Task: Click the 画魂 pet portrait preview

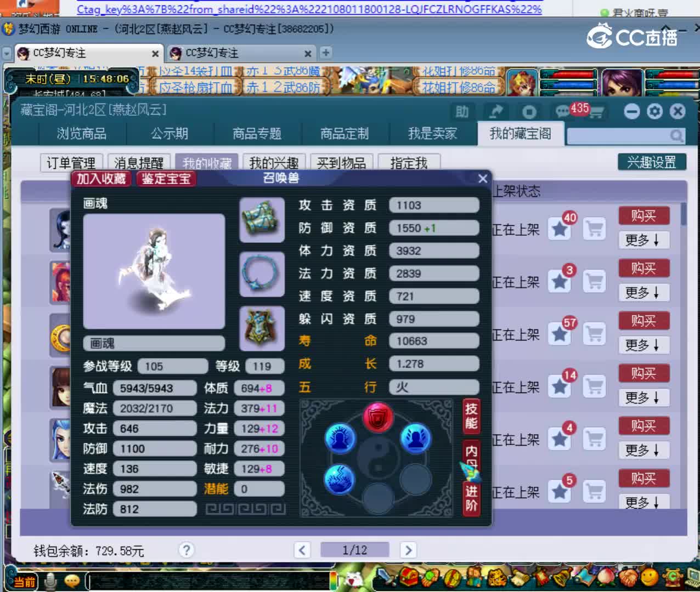Action: (x=154, y=271)
